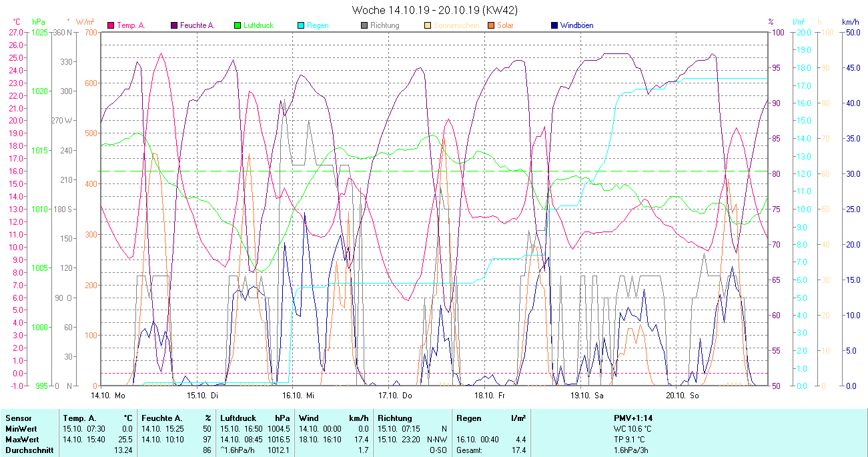
Task: Click the wind direction 'N-NW' value
Action: coord(437,440)
